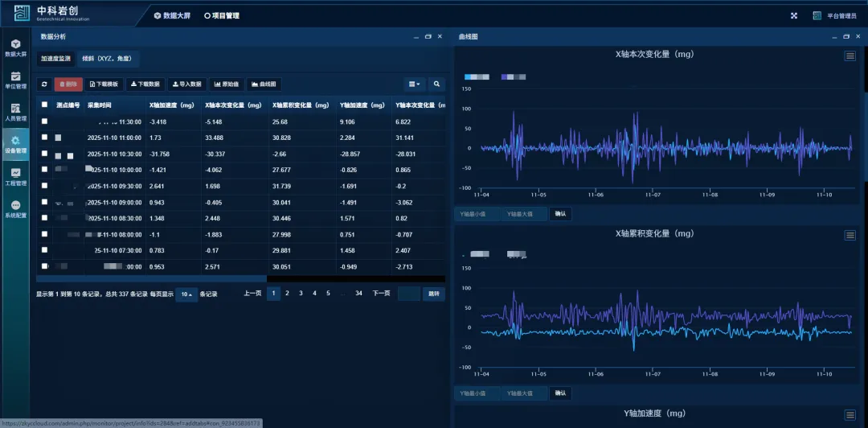
Task: Click the 下载数据 button
Action: click(x=145, y=84)
